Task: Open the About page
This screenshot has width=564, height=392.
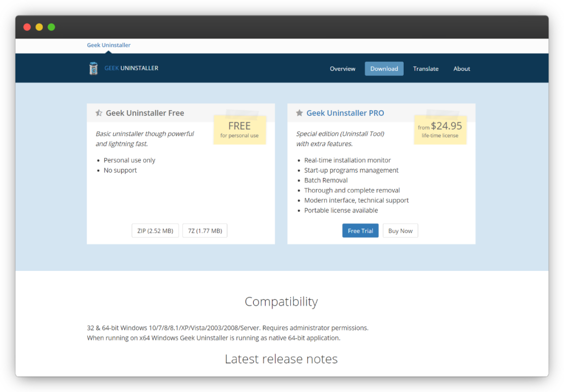Action: tap(462, 69)
